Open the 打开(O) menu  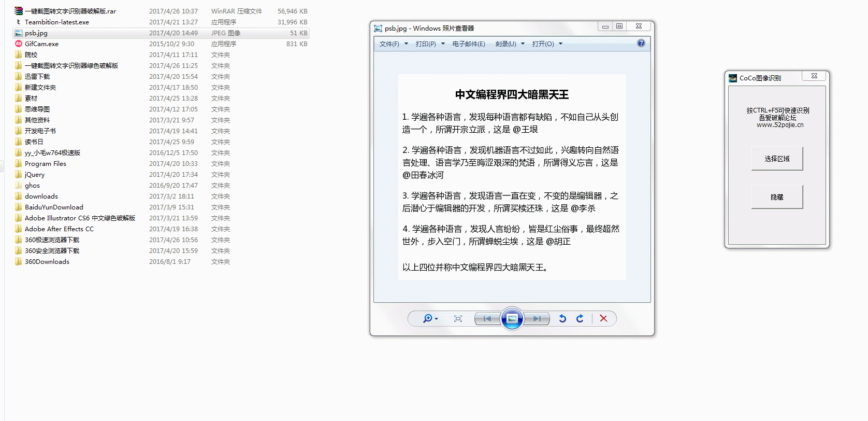point(543,44)
